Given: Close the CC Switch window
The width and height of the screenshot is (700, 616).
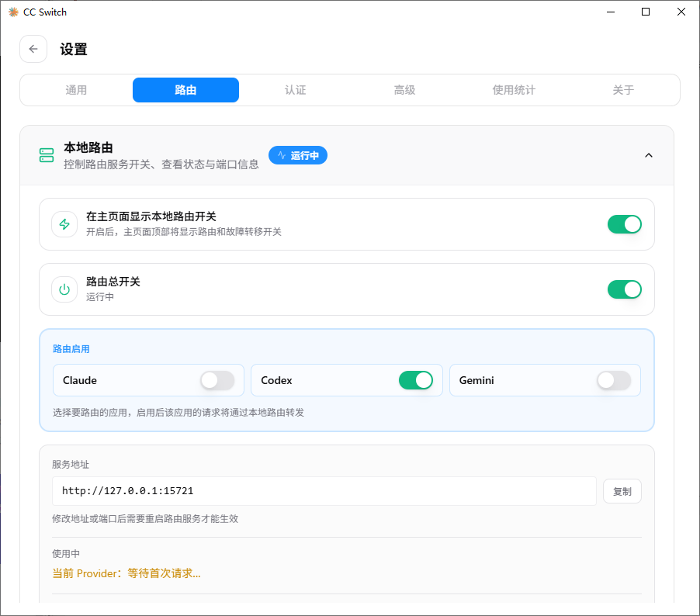Looking at the screenshot, I should pyautogui.click(x=681, y=12).
